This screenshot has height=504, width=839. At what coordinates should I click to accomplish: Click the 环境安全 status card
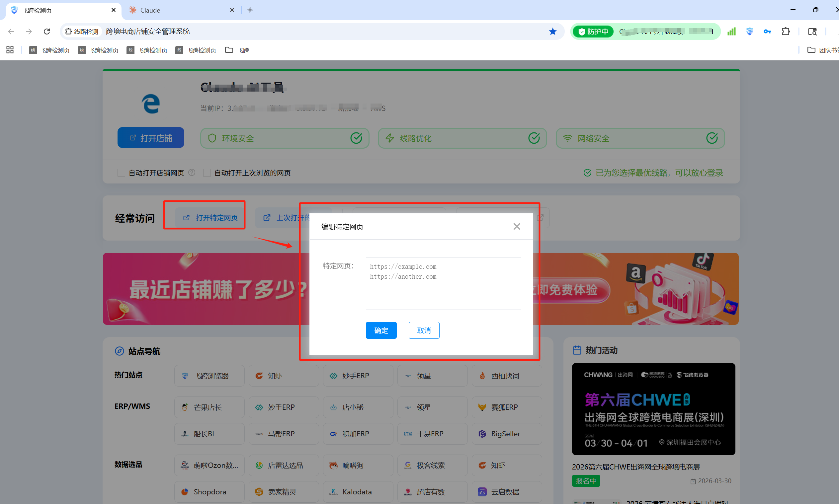(x=285, y=138)
